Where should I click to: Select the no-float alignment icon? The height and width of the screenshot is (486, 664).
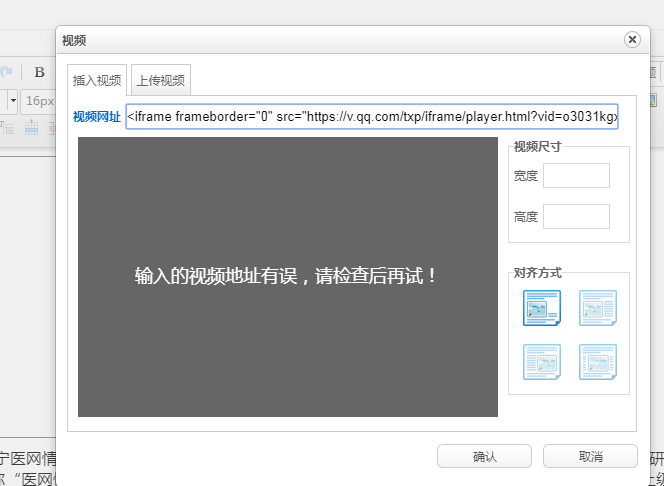pyautogui.click(x=542, y=308)
